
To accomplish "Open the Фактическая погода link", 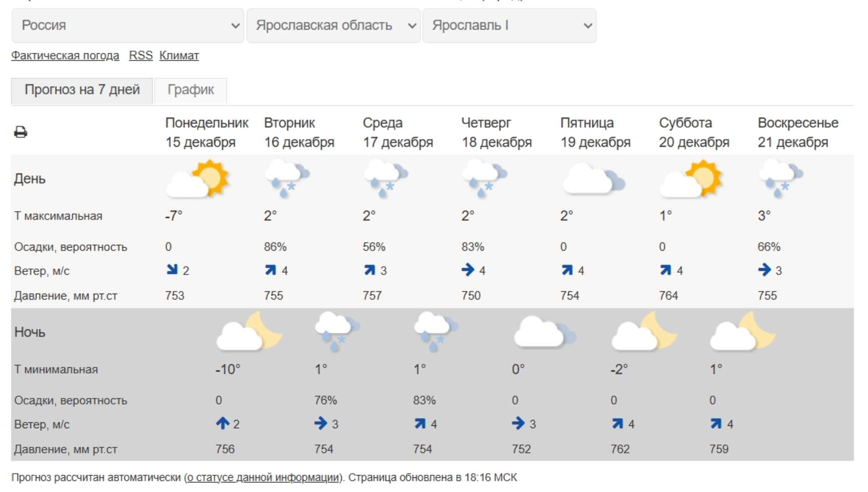I will (65, 56).
